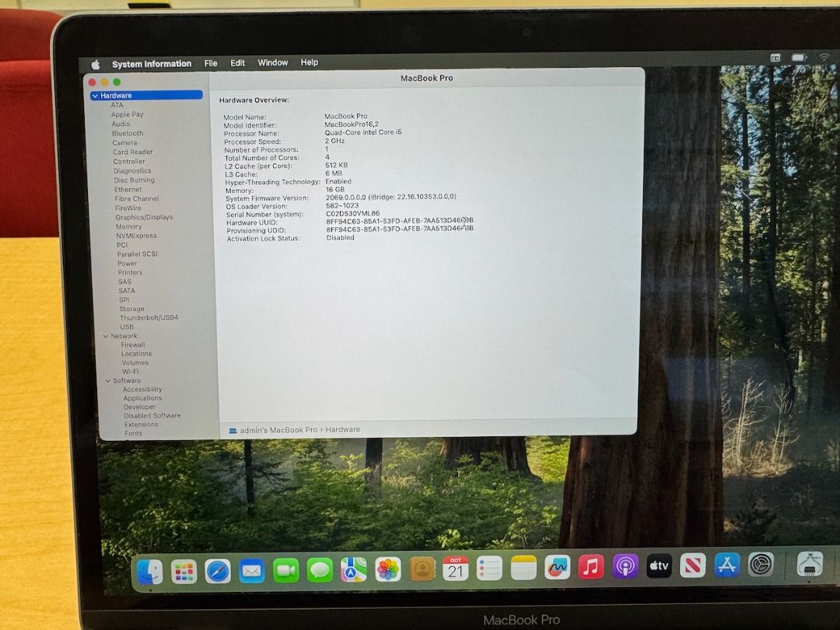Open Finder from the Dock
The width and height of the screenshot is (840, 630).
coord(150,571)
